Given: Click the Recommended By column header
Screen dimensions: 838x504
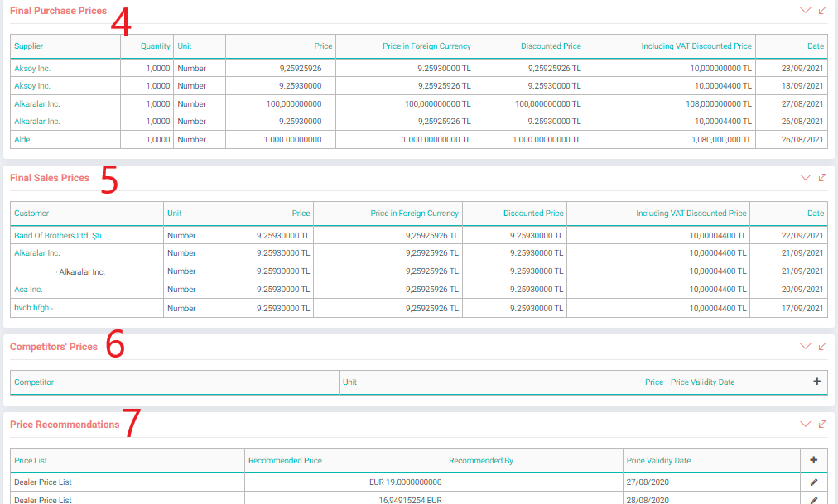Looking at the screenshot, I should (x=480, y=460).
